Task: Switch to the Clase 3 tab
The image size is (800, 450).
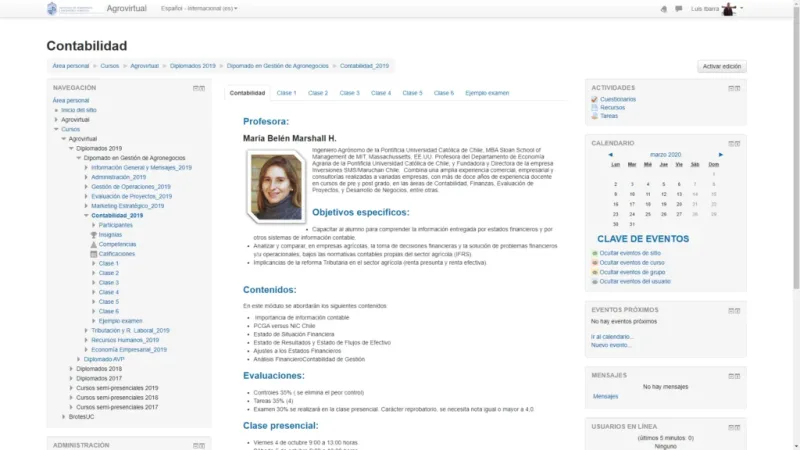Action: (349, 93)
